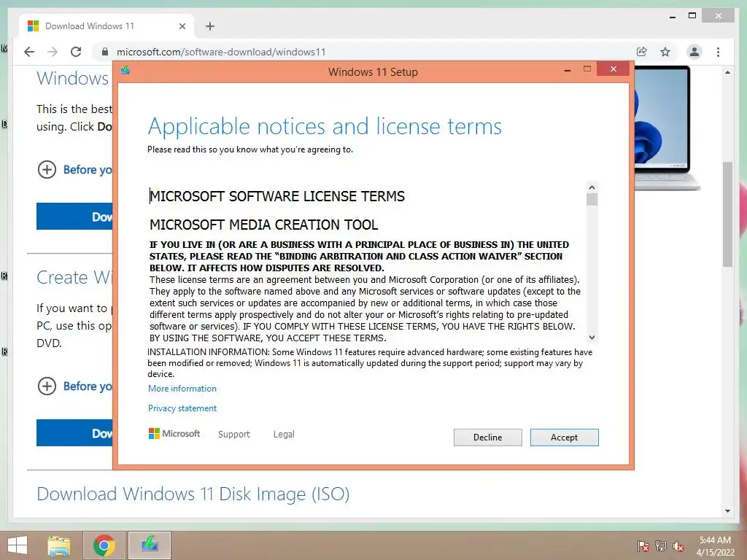Click the Microsoft favicon on the tab

pyautogui.click(x=33, y=26)
